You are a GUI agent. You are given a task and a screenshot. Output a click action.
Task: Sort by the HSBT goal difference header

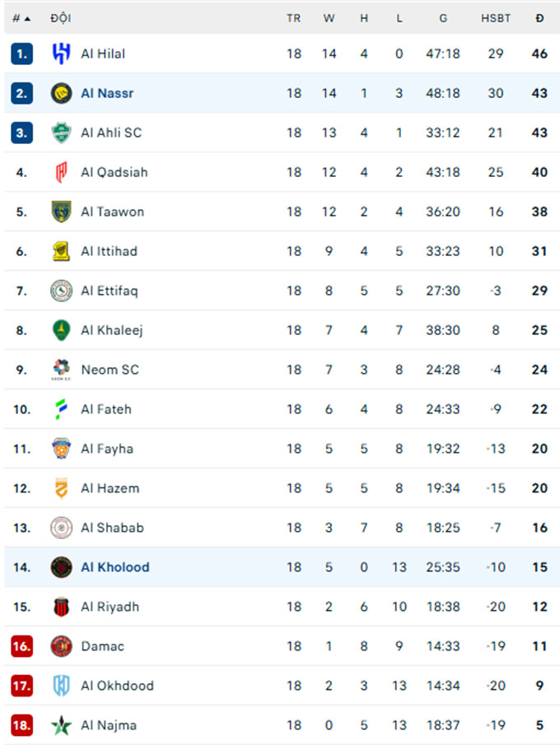[x=496, y=18]
